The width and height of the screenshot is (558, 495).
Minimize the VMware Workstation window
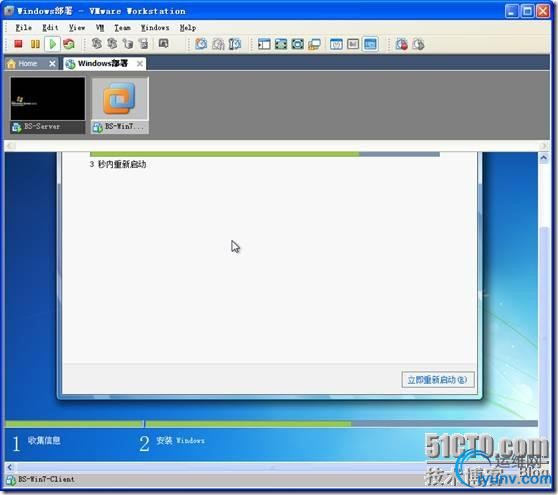[511, 11]
